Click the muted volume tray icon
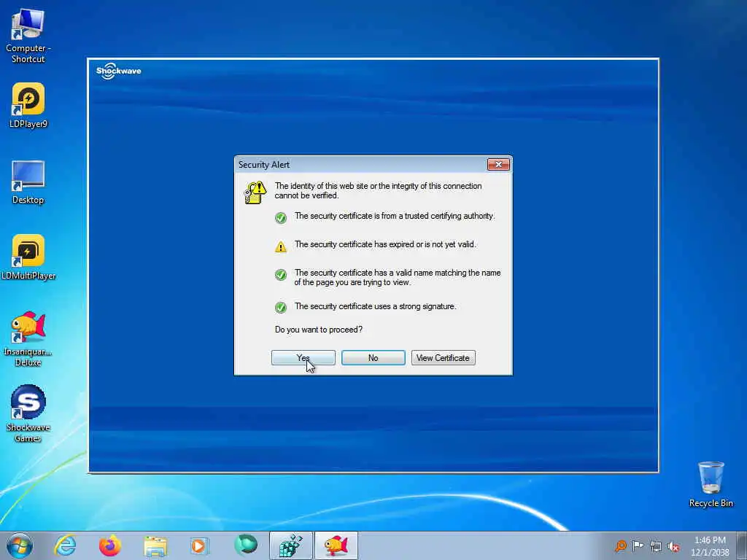 pos(673,546)
